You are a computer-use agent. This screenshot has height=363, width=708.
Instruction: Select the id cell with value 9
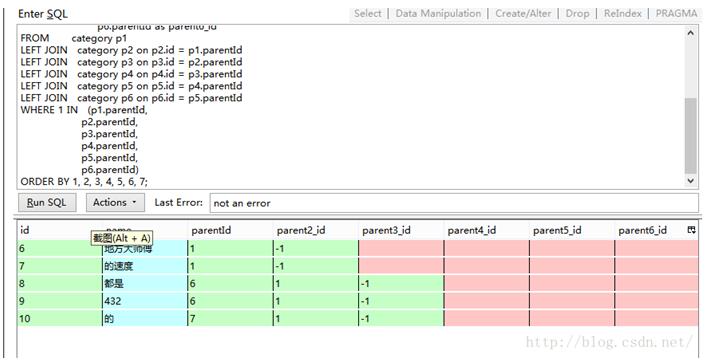tap(60, 301)
